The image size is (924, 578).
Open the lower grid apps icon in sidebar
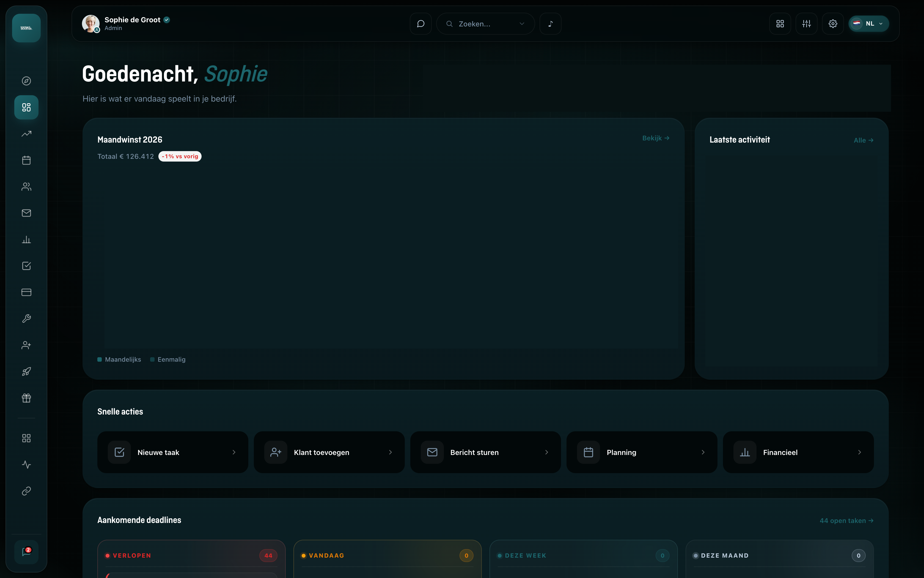point(26,438)
